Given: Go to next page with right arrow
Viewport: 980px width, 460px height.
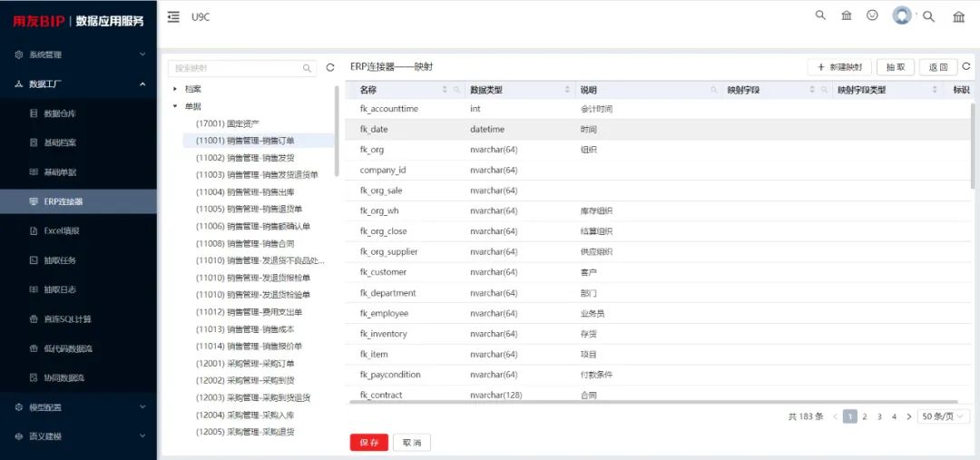Looking at the screenshot, I should (x=908, y=416).
